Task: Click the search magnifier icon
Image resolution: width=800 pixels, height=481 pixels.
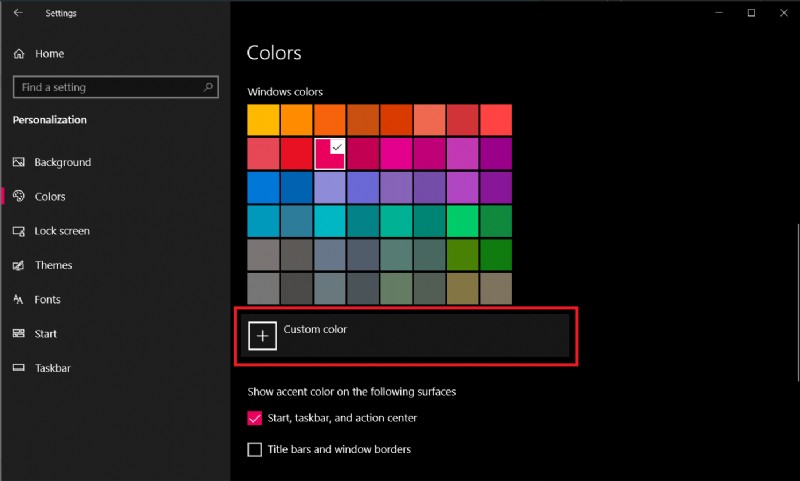Action: click(209, 87)
